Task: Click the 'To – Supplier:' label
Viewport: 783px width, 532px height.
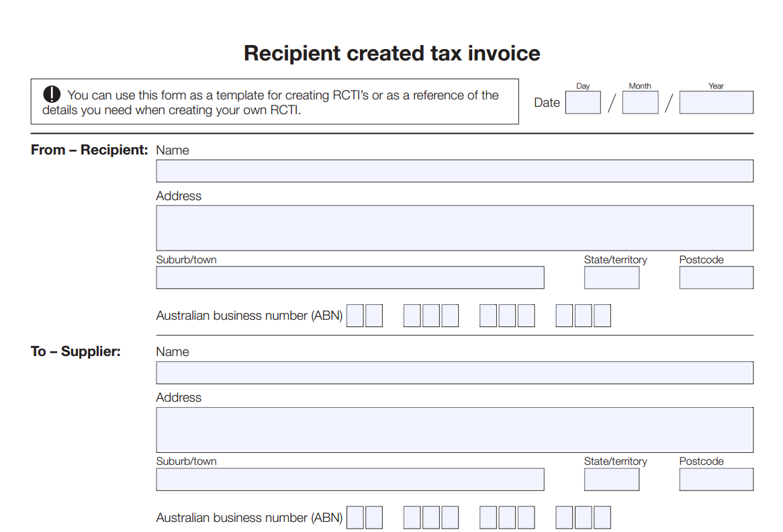Action: click(75, 351)
